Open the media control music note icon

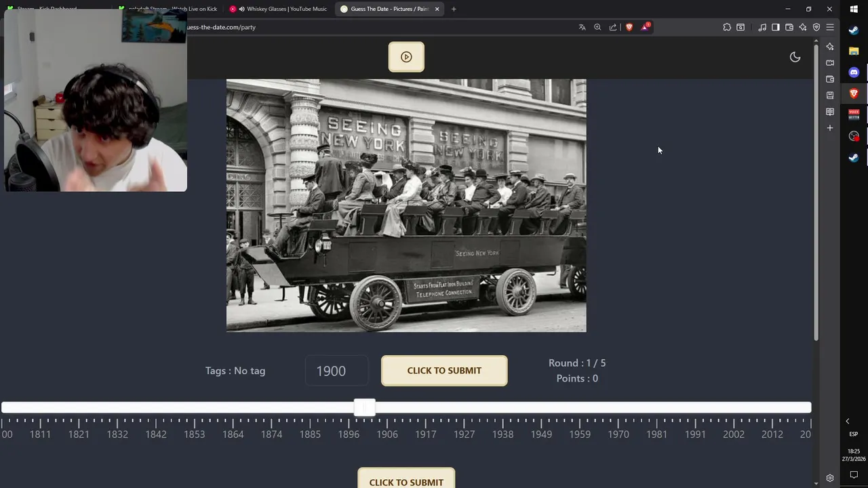tap(762, 27)
